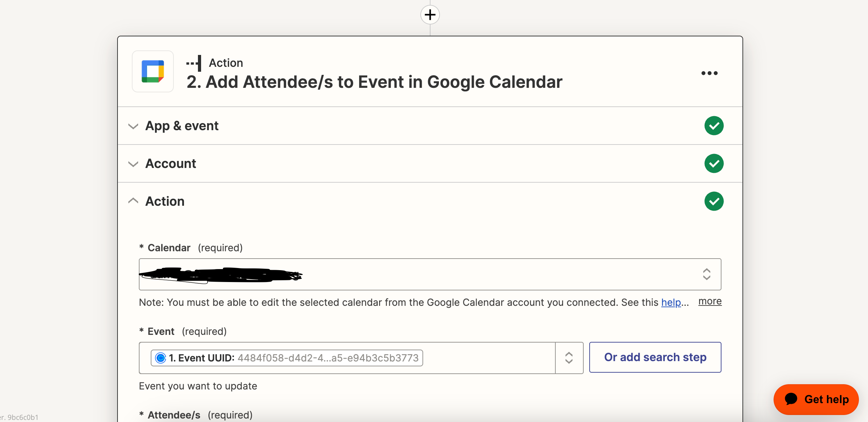This screenshot has width=868, height=422.
Task: Follow the help link in note
Action: pos(671,302)
